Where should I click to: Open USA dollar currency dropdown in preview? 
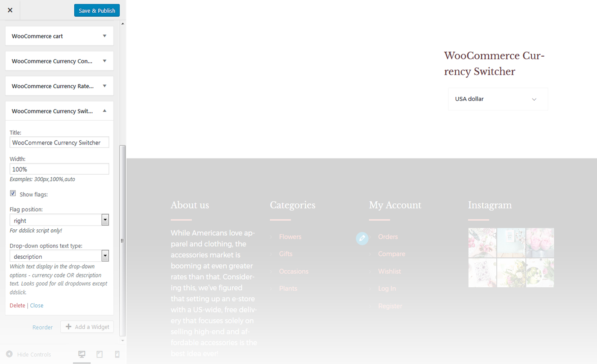[498, 99]
